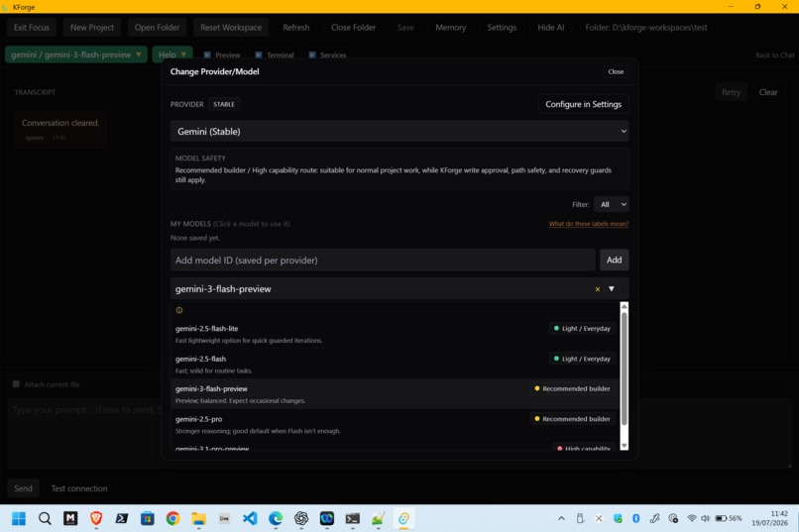The image size is (799, 532).
Task: Open Microsoft Store from the taskbar
Action: [x=148, y=518]
